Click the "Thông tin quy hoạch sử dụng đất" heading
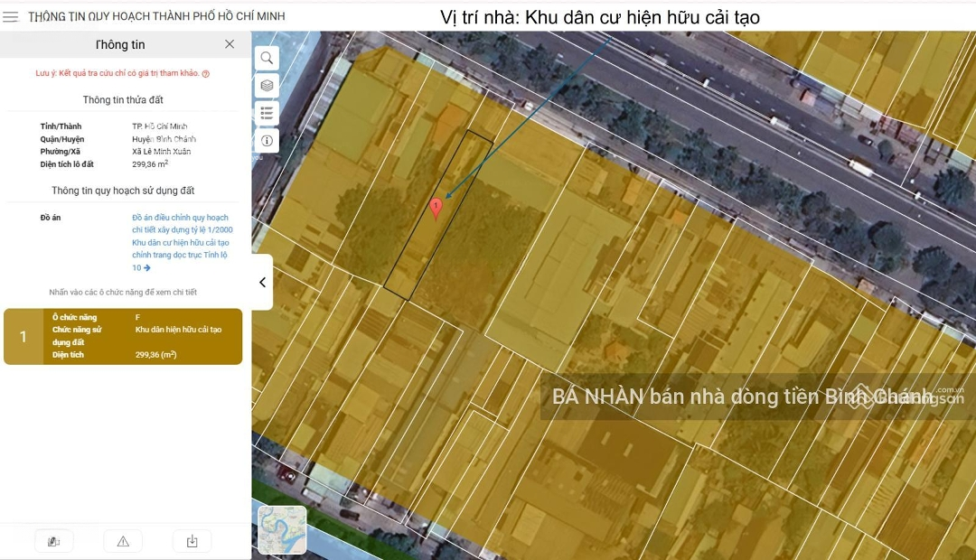This screenshot has height=560, width=976. (123, 191)
